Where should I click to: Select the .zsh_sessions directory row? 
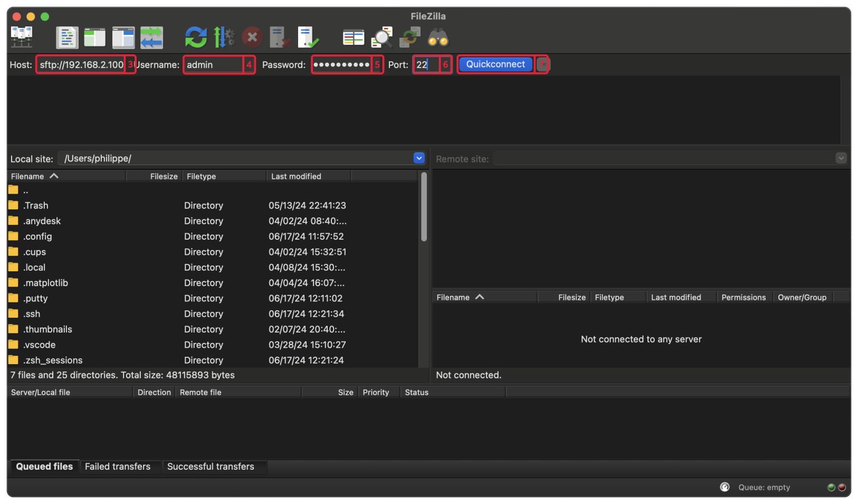coord(213,360)
